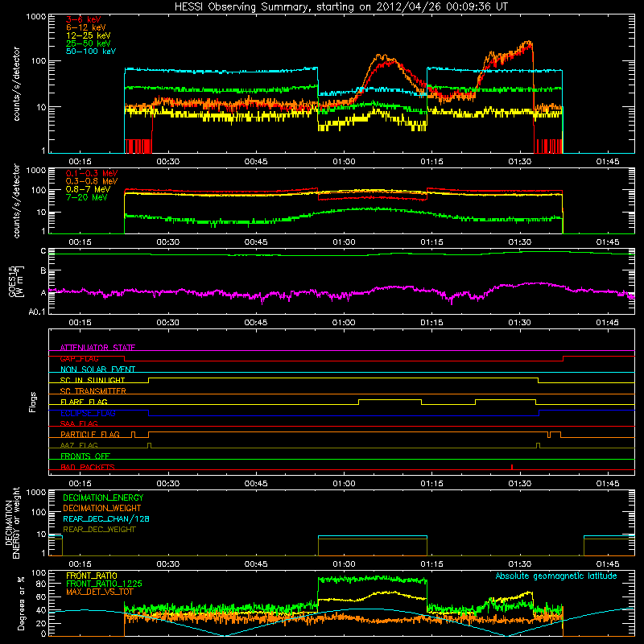
Task: Click the REAR_DEC_WEIGHT legend label
Action: (99, 530)
